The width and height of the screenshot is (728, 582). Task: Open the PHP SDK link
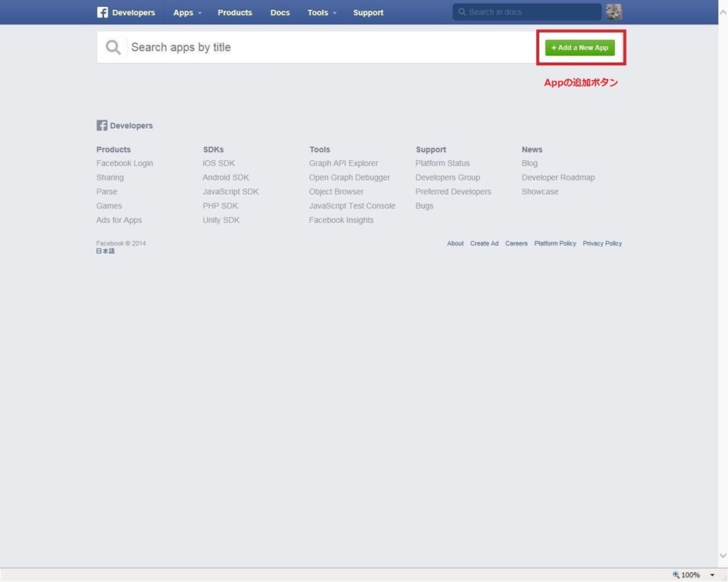tap(220, 205)
